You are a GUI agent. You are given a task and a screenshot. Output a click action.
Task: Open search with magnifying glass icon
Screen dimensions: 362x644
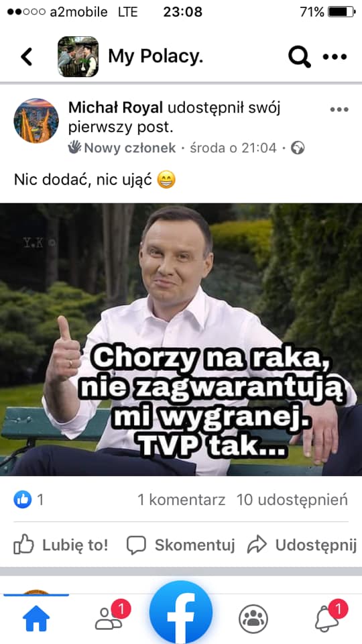pos(300,56)
